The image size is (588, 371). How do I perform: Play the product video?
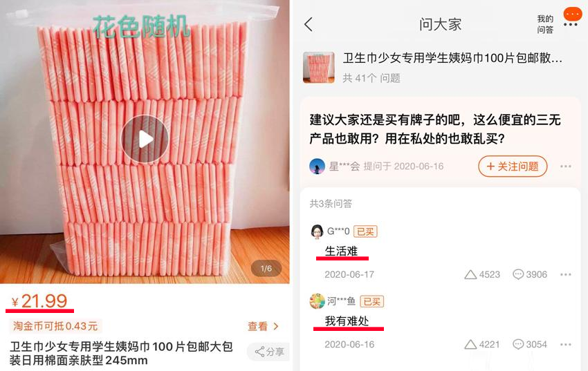[x=145, y=139]
